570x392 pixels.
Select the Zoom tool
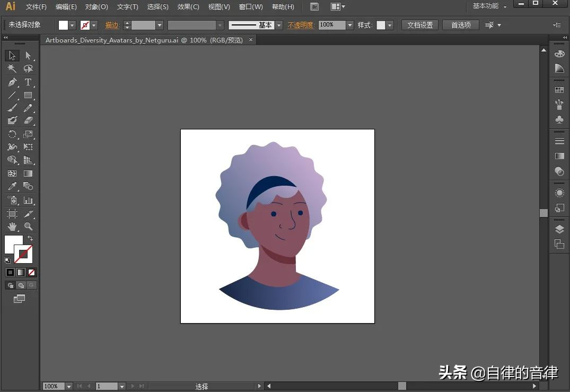(x=28, y=227)
